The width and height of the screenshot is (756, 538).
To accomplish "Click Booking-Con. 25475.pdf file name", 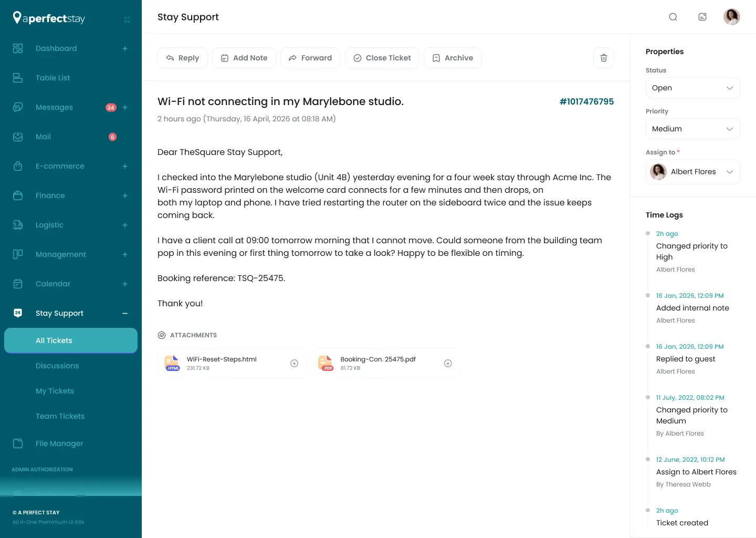I will click(378, 359).
